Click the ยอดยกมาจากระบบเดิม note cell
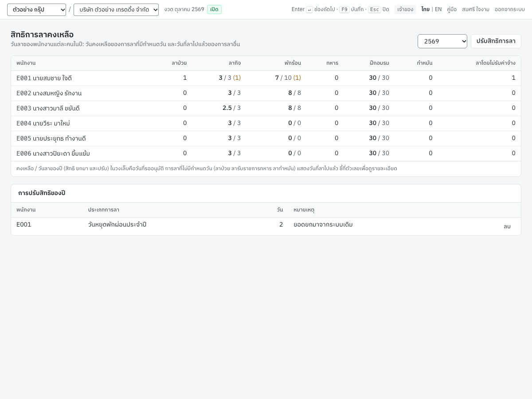Viewport: 532px width, 399px height. coord(323,225)
